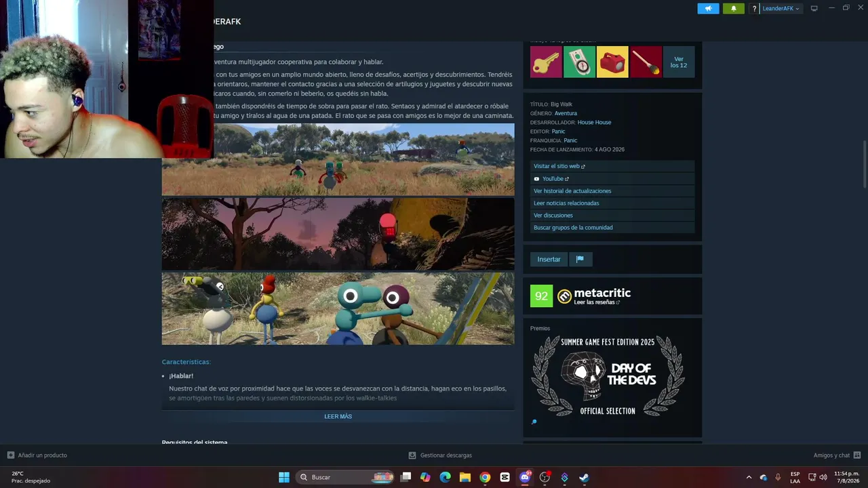The width and height of the screenshot is (868, 488).
Task: Click the 'Características:' heading text
Action: pyautogui.click(x=186, y=362)
